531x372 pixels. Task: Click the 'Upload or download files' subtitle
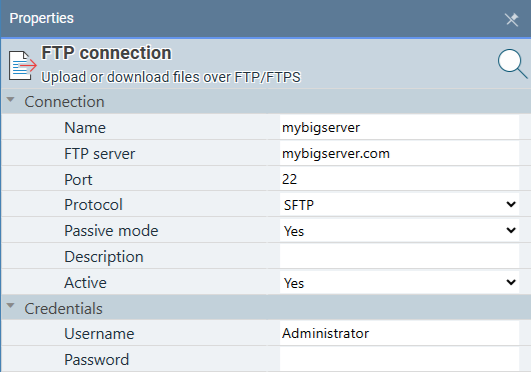171,77
